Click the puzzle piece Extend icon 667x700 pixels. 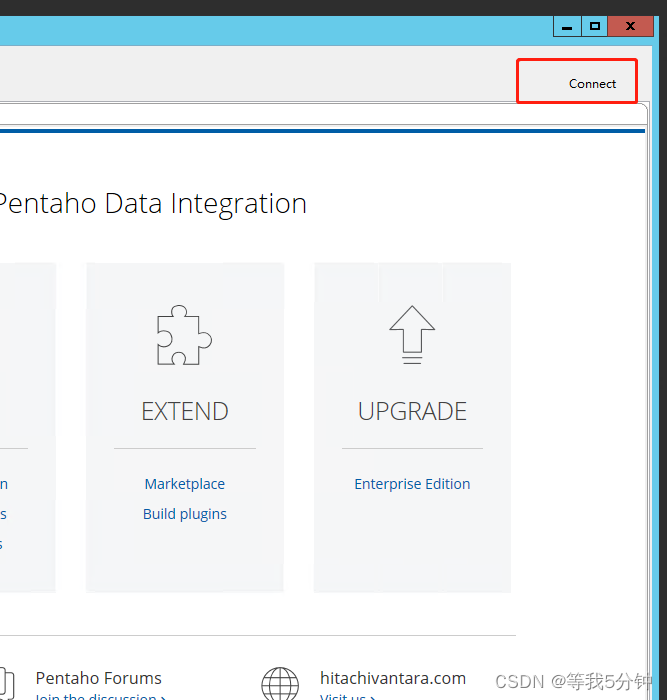[184, 335]
